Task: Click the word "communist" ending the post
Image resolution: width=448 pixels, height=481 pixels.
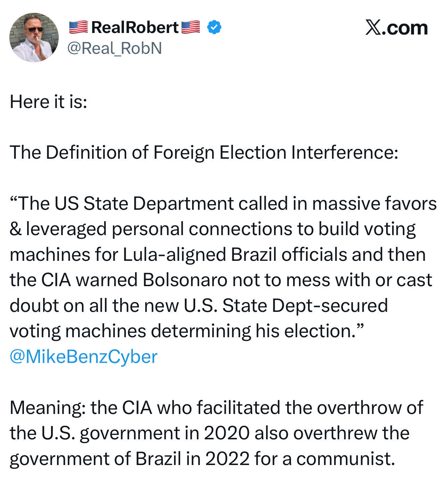Action: [x=345, y=459]
